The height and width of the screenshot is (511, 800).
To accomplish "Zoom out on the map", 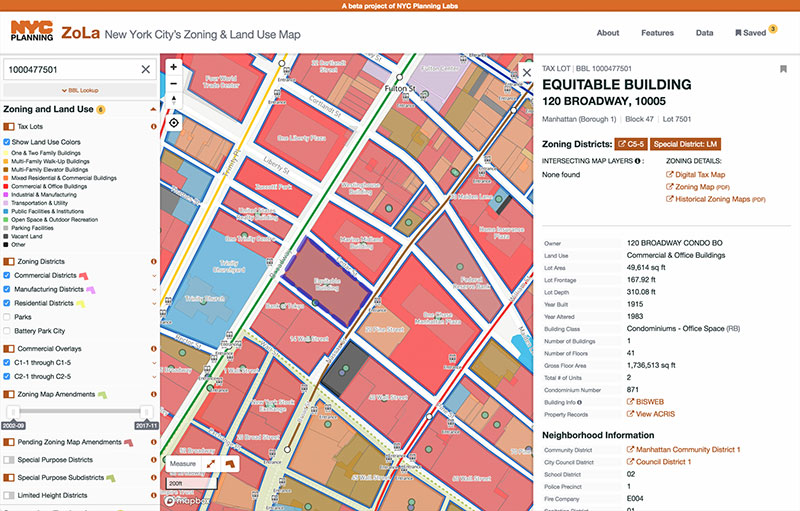I will [x=174, y=84].
